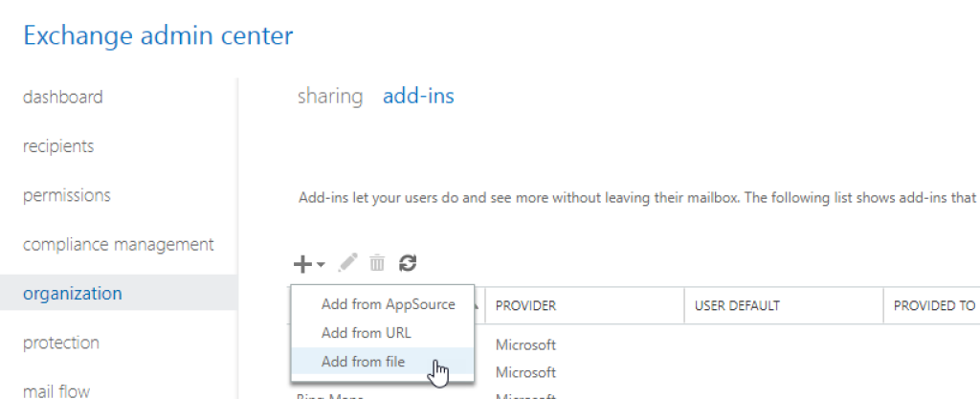Expand the dropdown arrow beside the plus icon

pos(322,264)
